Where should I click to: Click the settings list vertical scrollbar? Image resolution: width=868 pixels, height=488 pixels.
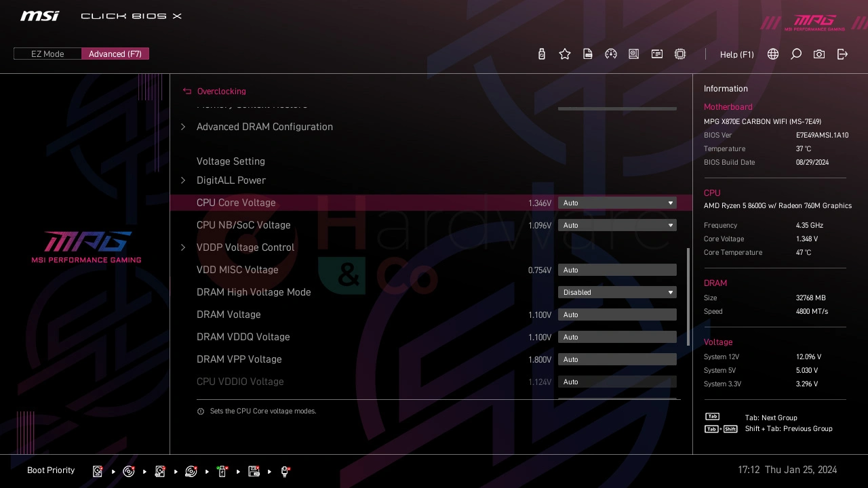click(x=688, y=296)
